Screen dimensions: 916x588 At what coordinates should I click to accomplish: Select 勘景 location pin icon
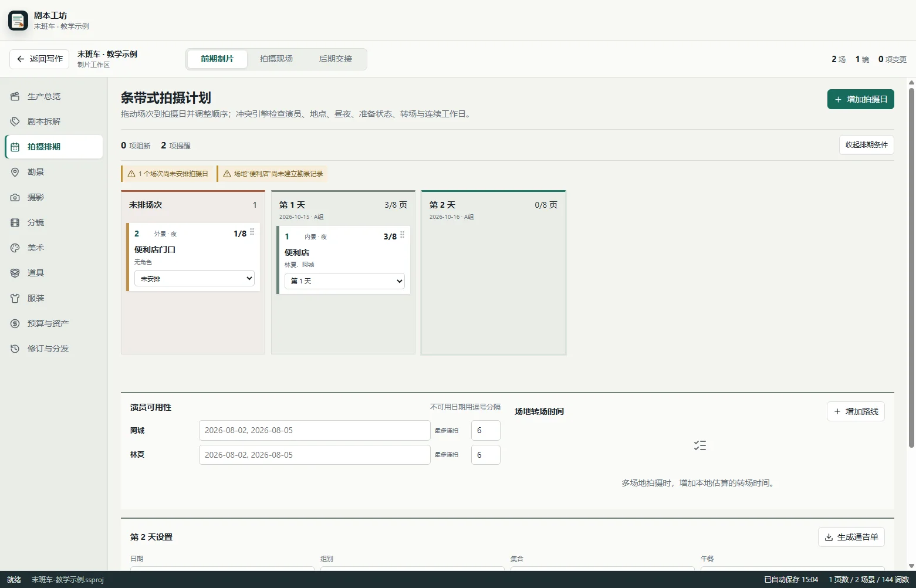[x=15, y=172]
